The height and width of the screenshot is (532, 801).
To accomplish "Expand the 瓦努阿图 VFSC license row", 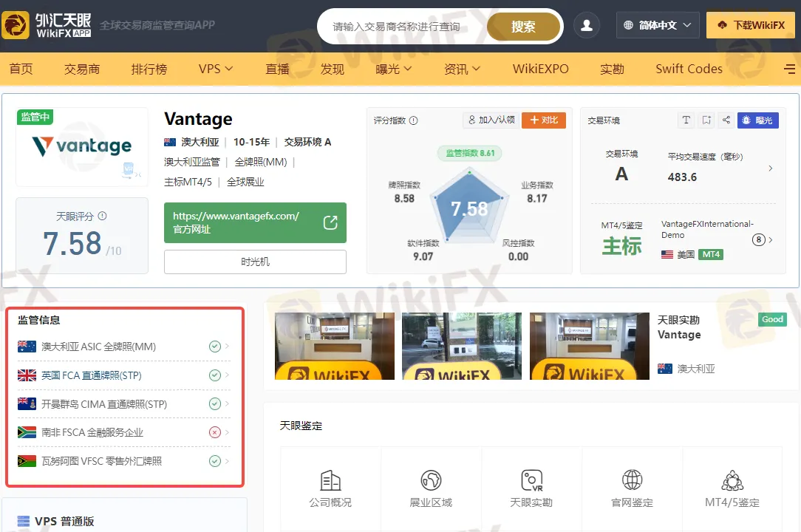I will coord(228,461).
